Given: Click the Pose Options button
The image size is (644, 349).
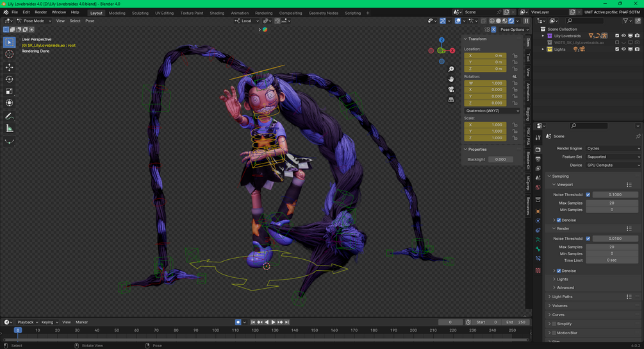Looking at the screenshot, I should (x=512, y=30).
